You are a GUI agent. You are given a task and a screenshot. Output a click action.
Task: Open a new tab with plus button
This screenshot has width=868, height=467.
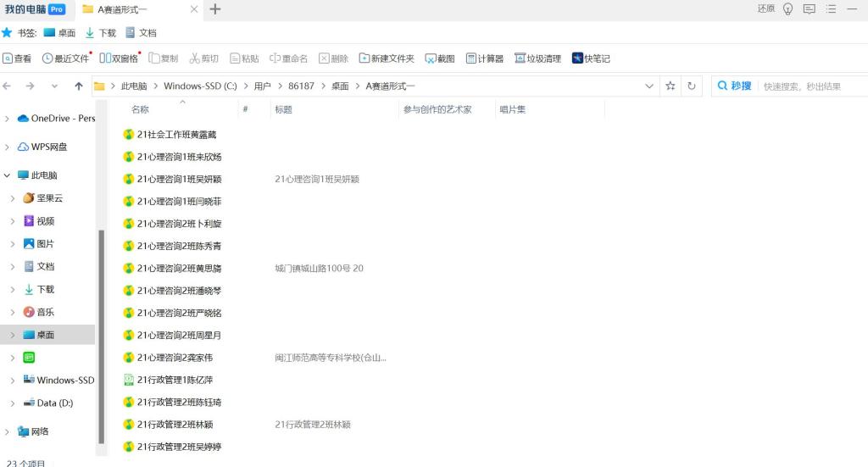[x=215, y=9]
